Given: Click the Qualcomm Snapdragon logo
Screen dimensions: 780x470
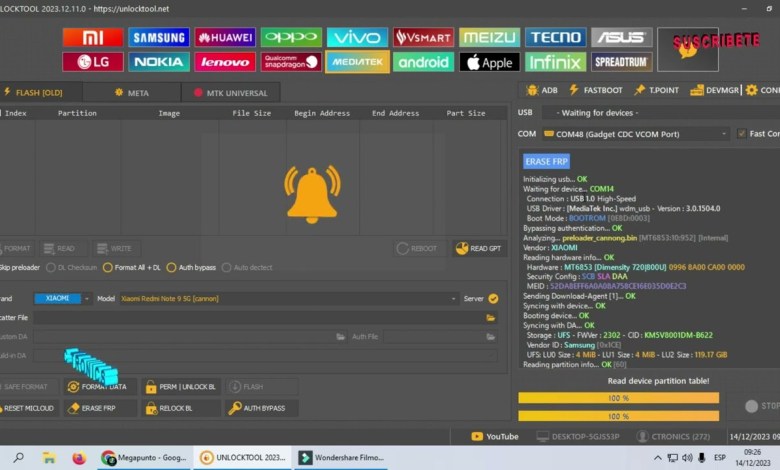Looking at the screenshot, I should pos(291,62).
